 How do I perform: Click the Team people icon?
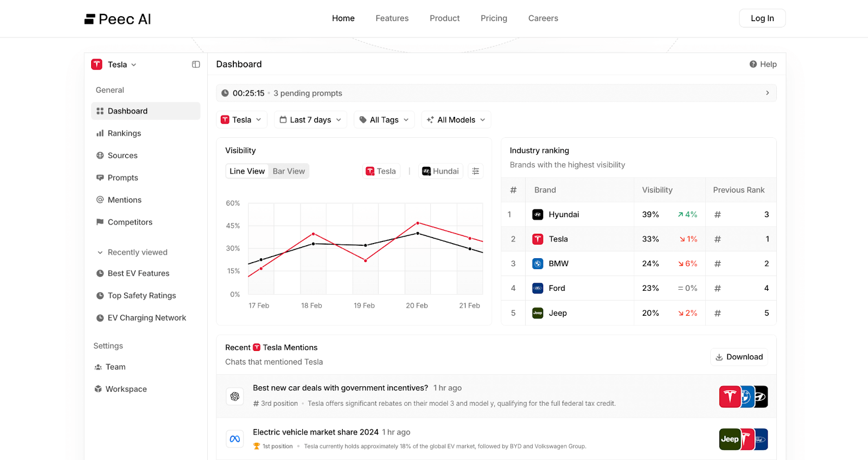[x=98, y=367]
